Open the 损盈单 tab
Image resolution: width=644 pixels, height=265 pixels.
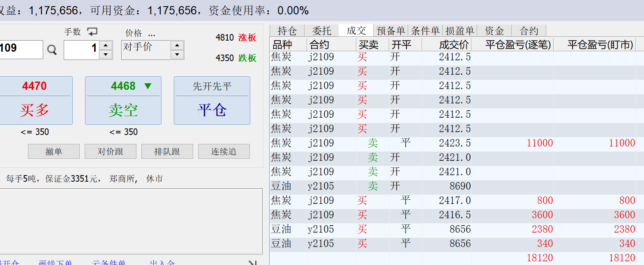click(x=460, y=31)
